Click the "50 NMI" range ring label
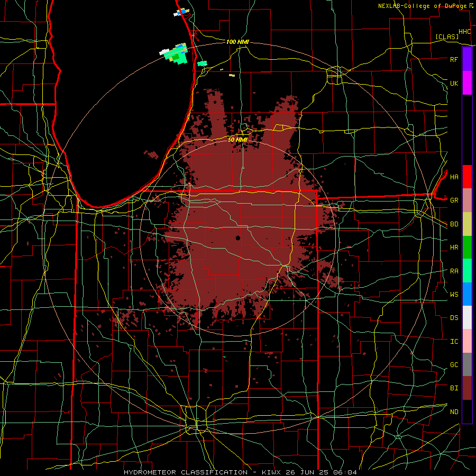 click(237, 140)
